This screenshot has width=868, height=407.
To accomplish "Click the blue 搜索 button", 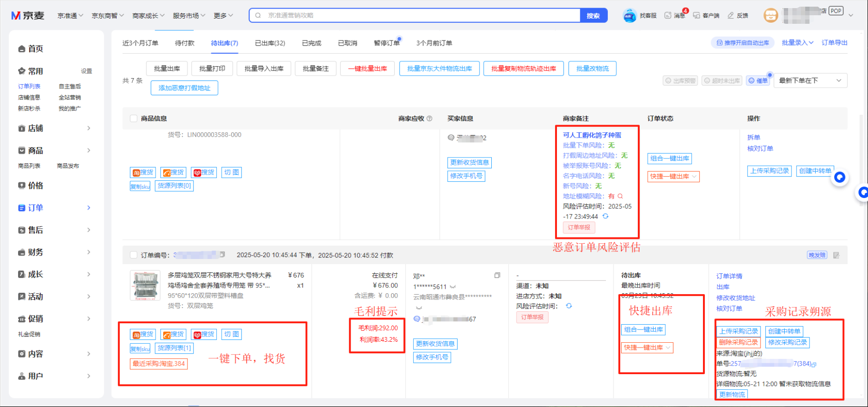I will pyautogui.click(x=594, y=15).
